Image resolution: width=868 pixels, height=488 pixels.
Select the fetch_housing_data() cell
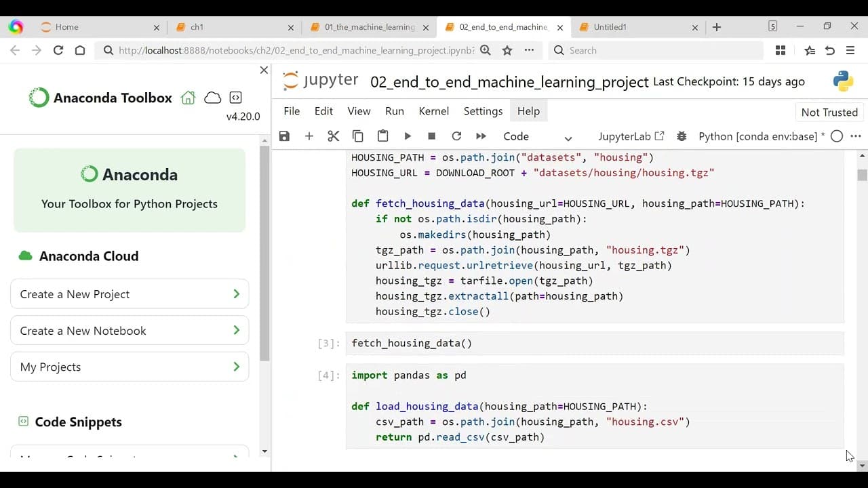[595, 343]
